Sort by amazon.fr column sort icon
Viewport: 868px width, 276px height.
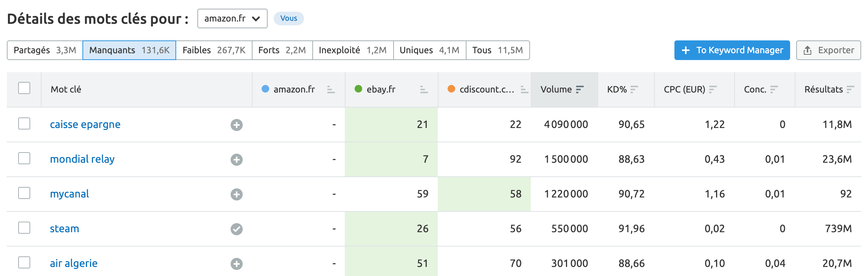click(331, 89)
